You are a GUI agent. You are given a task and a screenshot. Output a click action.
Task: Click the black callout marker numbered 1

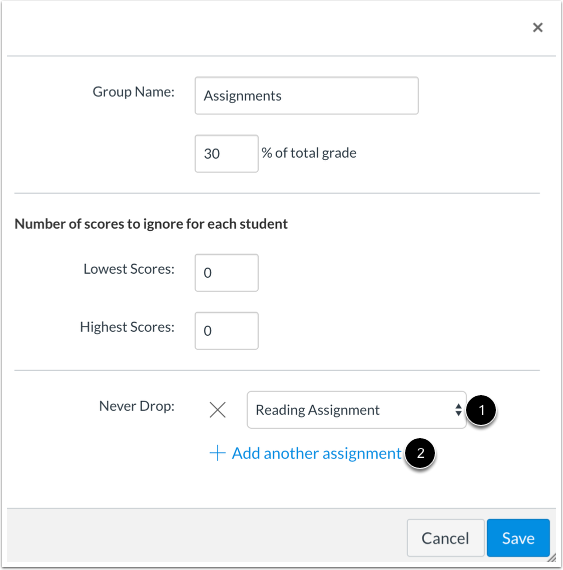click(x=481, y=410)
